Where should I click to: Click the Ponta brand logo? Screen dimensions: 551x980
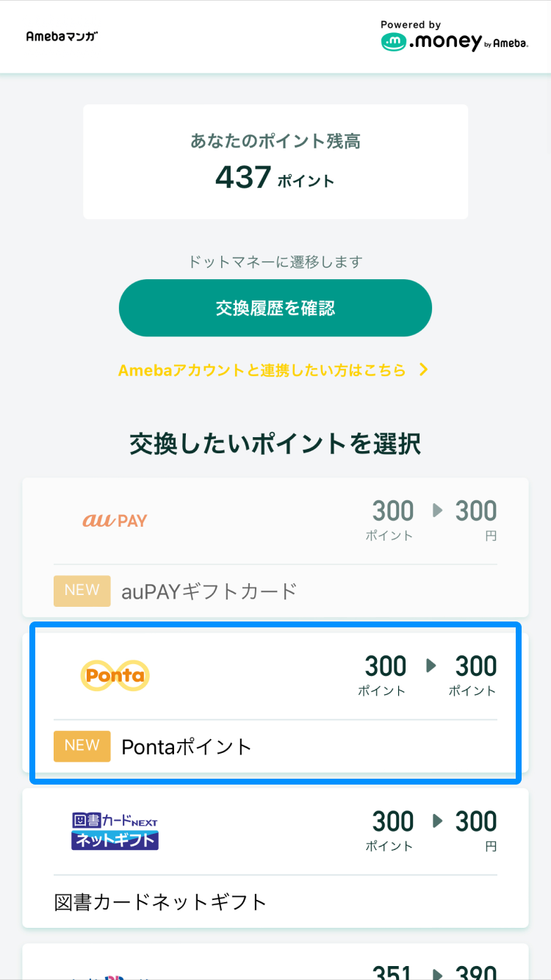coord(115,675)
